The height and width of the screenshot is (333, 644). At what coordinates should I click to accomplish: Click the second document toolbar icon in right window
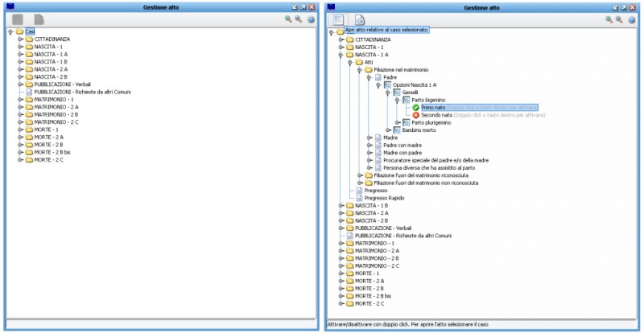pos(360,19)
